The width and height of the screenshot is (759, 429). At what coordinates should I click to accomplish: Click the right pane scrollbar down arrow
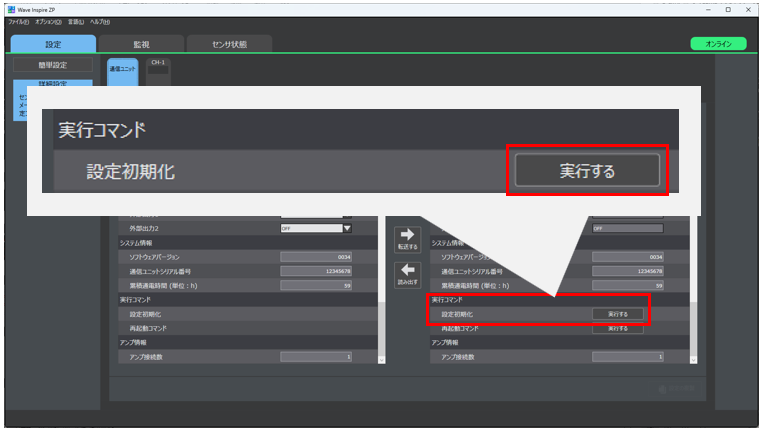[x=693, y=360]
